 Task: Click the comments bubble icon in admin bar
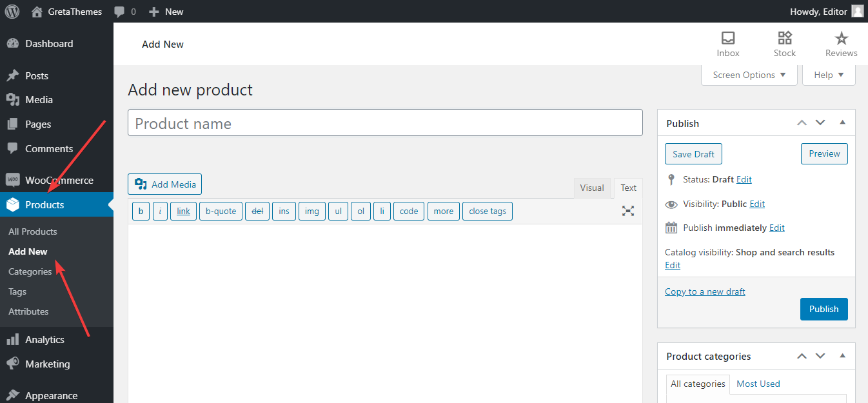pos(119,12)
